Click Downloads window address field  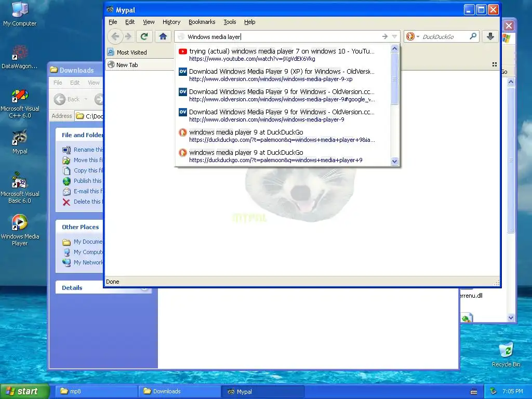point(89,116)
